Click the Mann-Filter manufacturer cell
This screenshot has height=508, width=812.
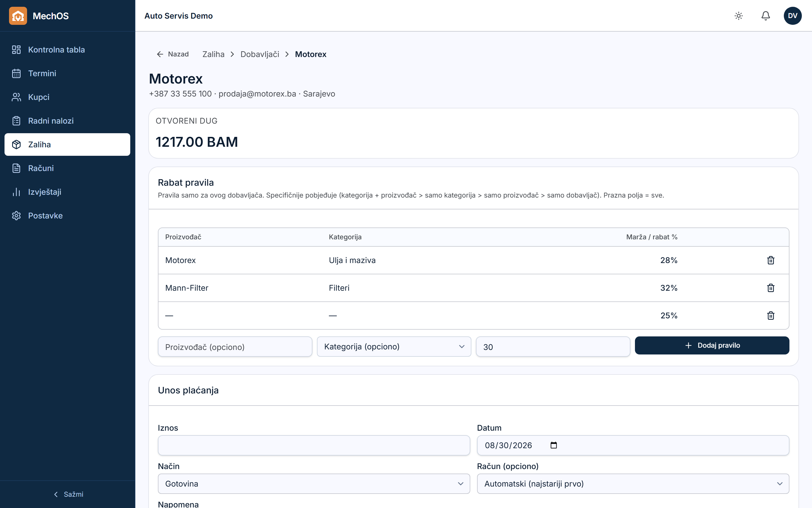[x=187, y=288]
